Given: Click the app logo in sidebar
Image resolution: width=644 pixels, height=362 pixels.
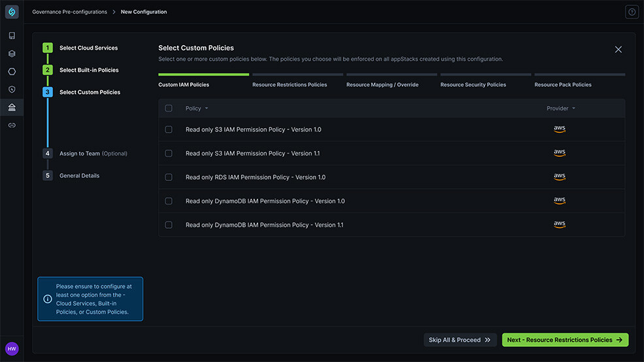Looking at the screenshot, I should point(12,12).
